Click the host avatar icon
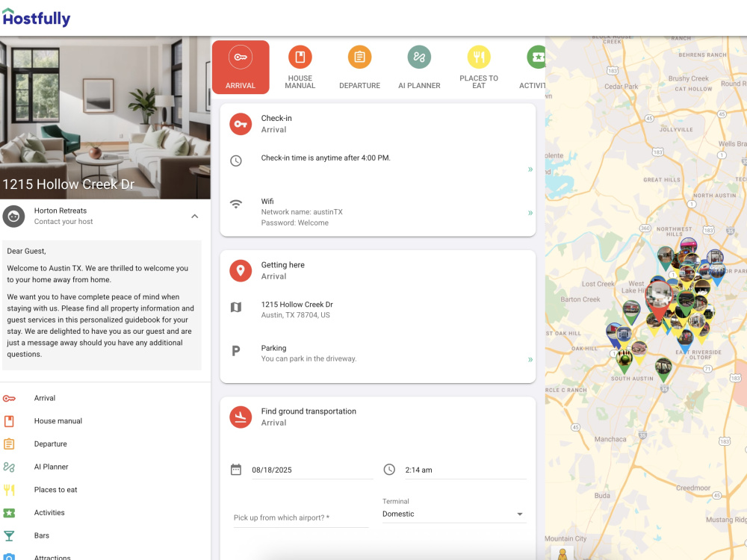The image size is (747, 560). click(13, 217)
